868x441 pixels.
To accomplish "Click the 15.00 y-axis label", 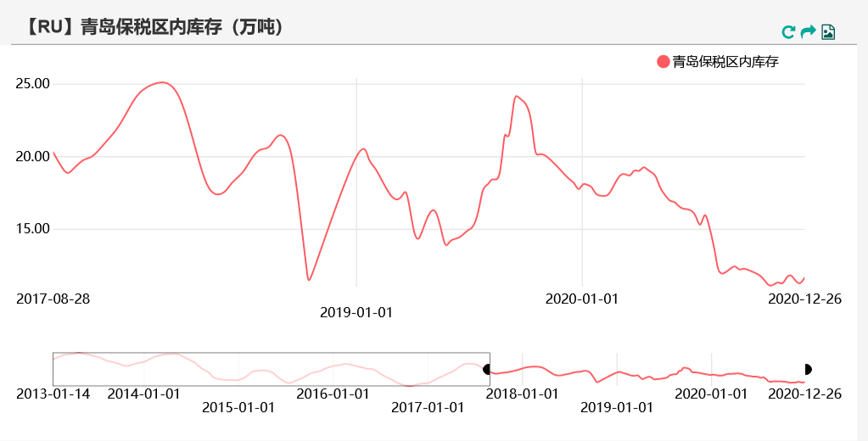I will (x=32, y=228).
